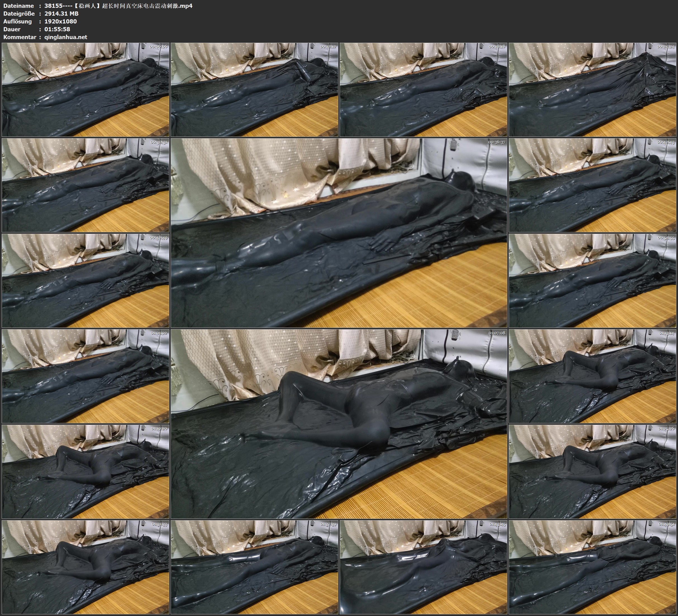The image size is (678, 616).
Task: Open the large frame at 00:36:37
Action: (339, 233)
